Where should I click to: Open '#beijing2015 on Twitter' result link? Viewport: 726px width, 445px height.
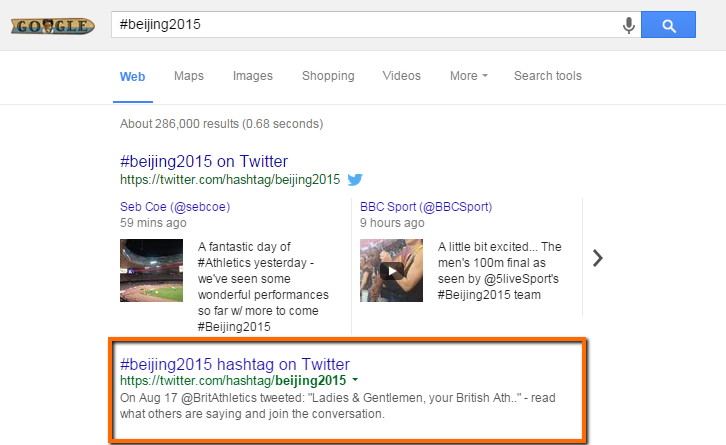[204, 161]
